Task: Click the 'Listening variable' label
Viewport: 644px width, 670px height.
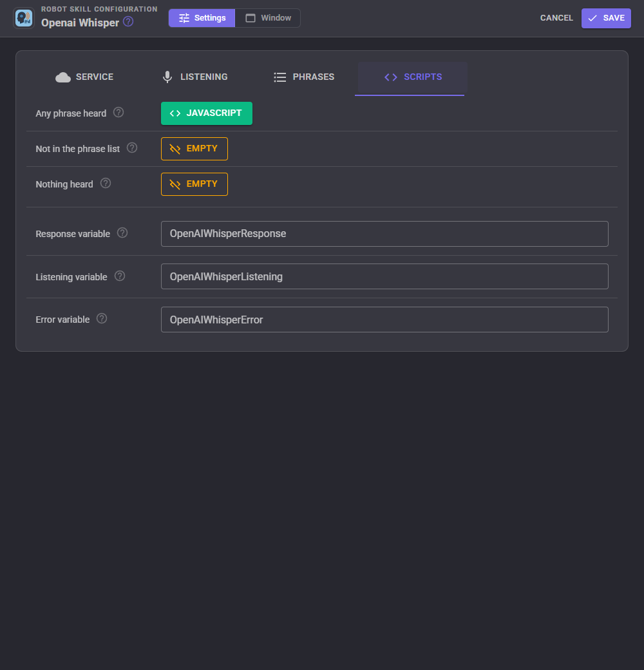Action: (71, 277)
